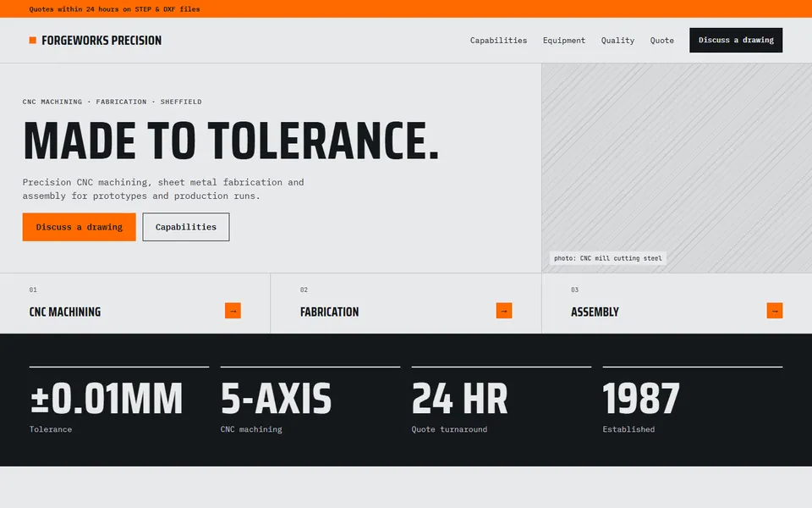Click the top banner quotes announcement text
Viewport: 812px width, 508px height.
114,8
